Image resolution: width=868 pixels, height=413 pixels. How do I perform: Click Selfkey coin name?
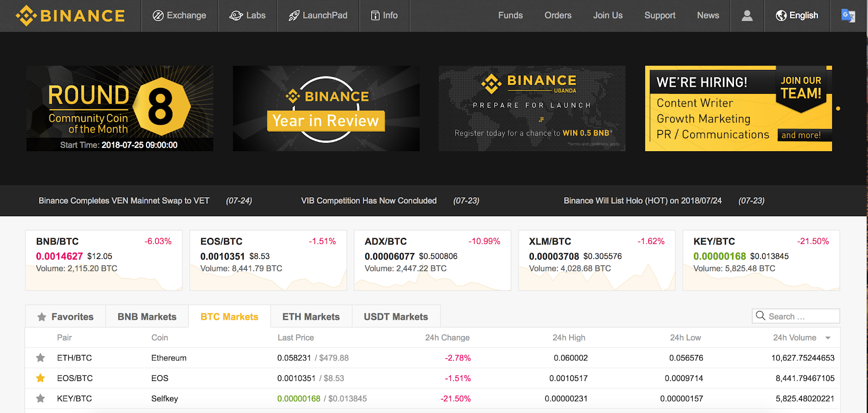[164, 398]
